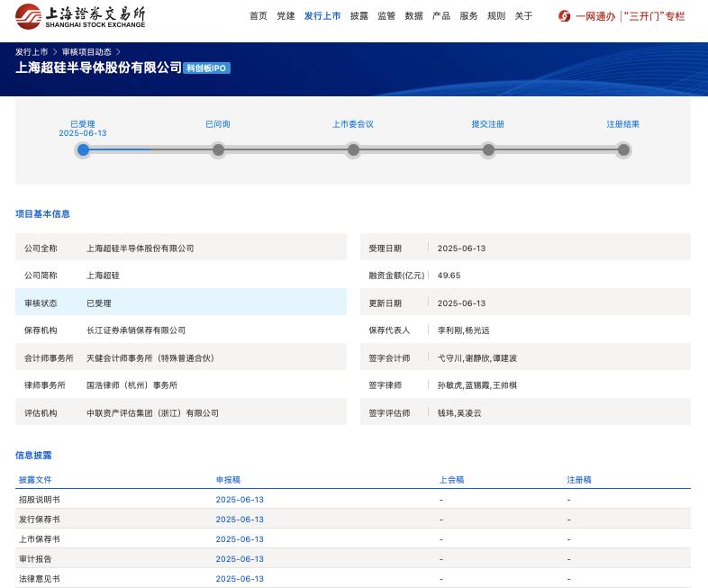Open the 规则 menu item
The width and height of the screenshot is (708, 588).
496,16
